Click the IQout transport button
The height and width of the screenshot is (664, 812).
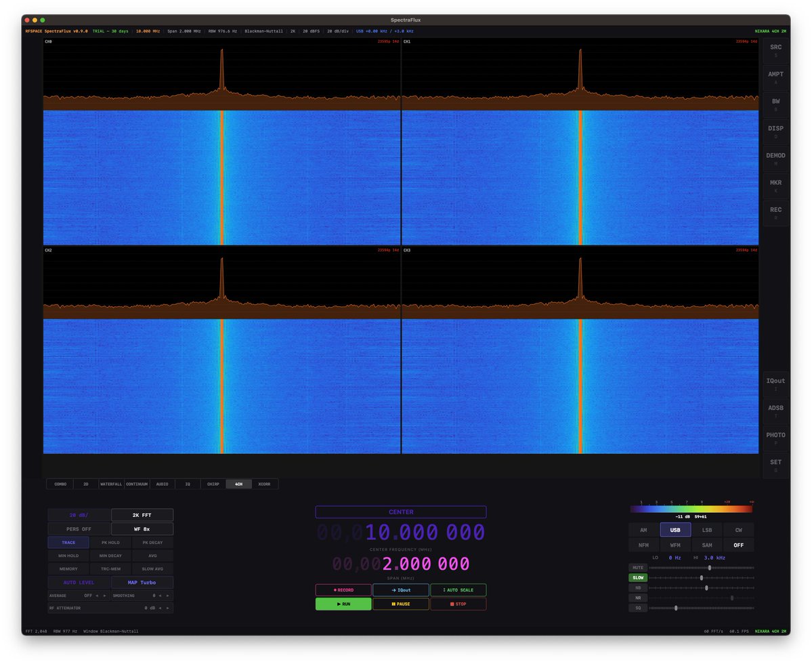coord(401,590)
